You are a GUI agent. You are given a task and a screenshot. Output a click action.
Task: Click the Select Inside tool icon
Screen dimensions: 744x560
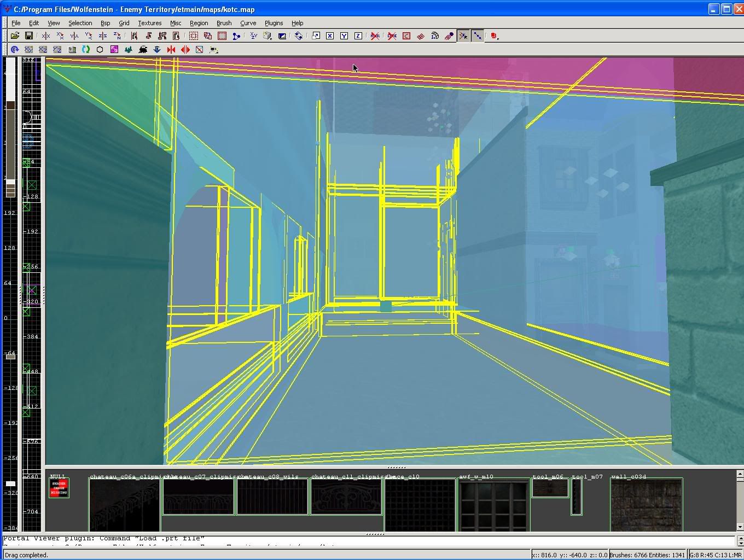click(x=177, y=36)
